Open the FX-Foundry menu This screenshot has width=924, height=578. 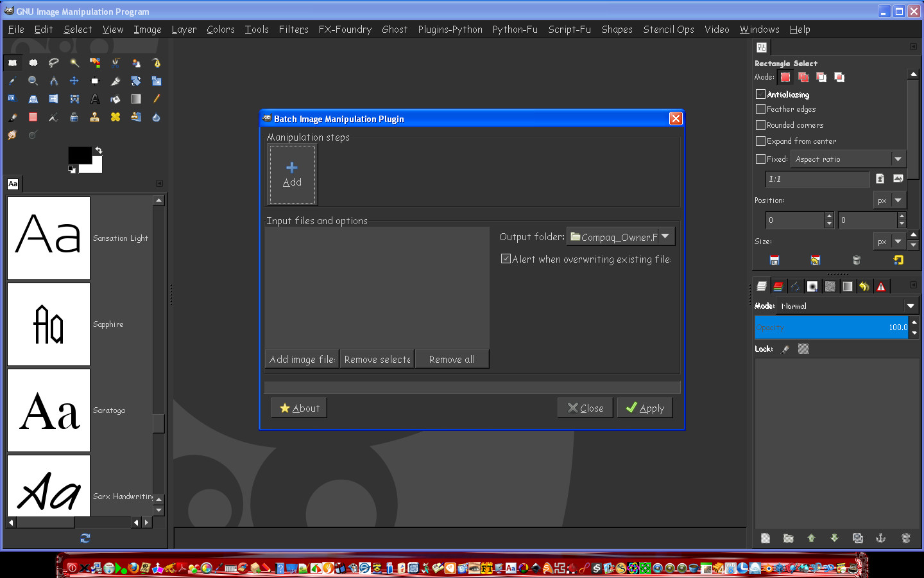coord(345,30)
